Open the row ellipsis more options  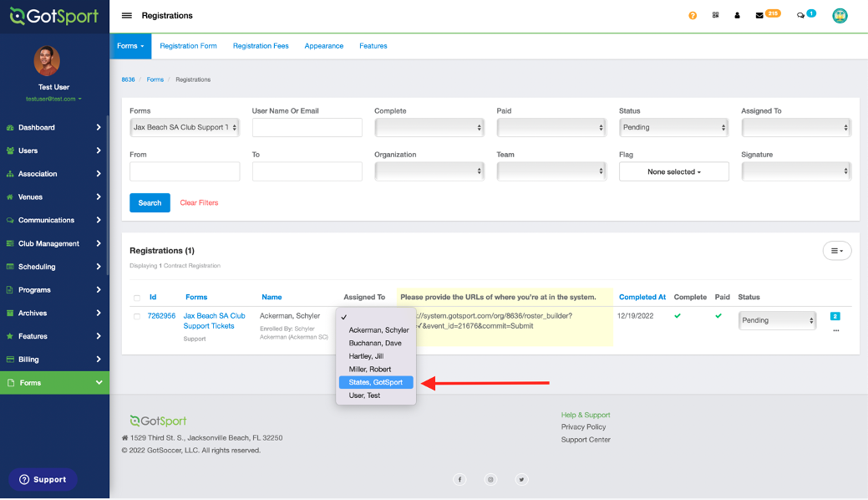point(836,331)
